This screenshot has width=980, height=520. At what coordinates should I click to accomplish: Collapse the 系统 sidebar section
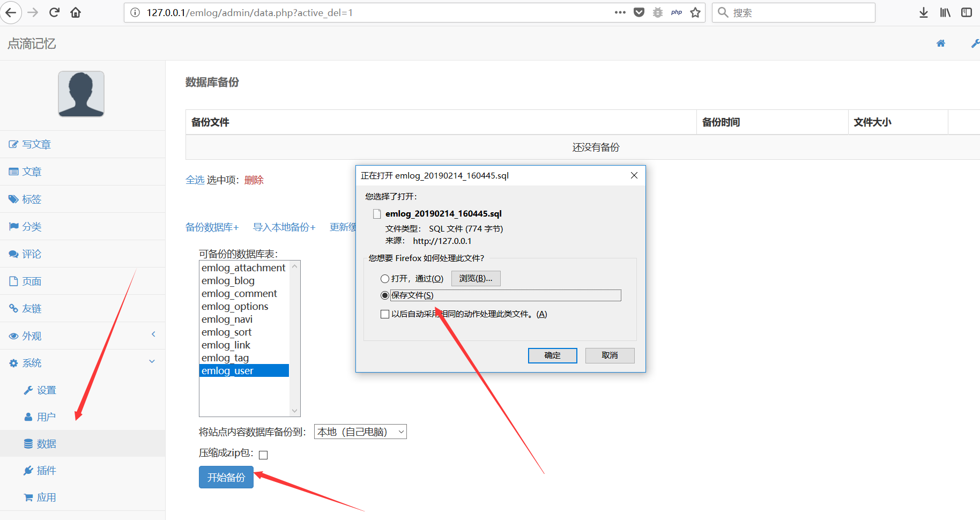[x=152, y=361]
